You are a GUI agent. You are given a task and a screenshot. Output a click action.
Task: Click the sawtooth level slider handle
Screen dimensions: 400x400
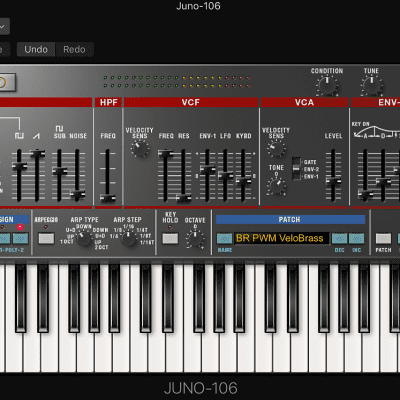point(37,153)
